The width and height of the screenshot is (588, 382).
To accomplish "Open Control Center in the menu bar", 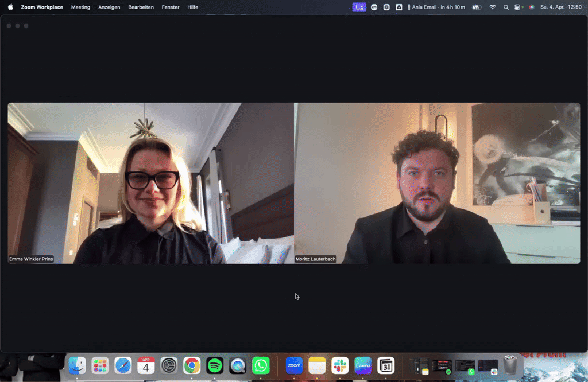I will pos(517,7).
